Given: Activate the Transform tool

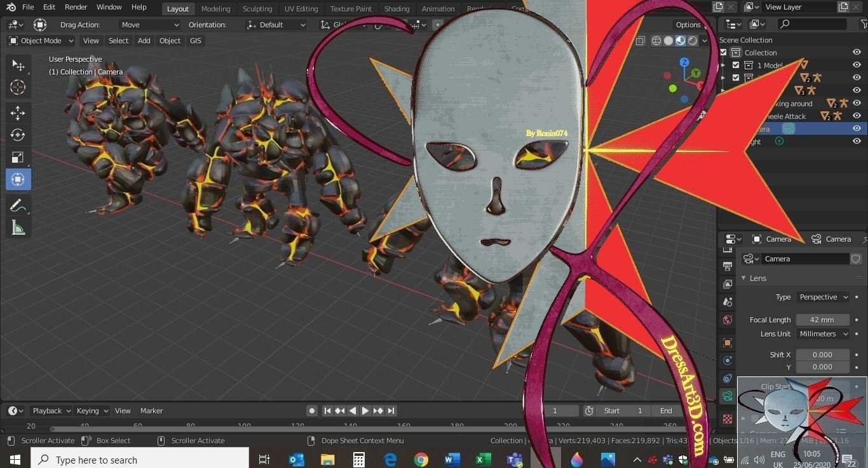Looking at the screenshot, I should [18, 180].
